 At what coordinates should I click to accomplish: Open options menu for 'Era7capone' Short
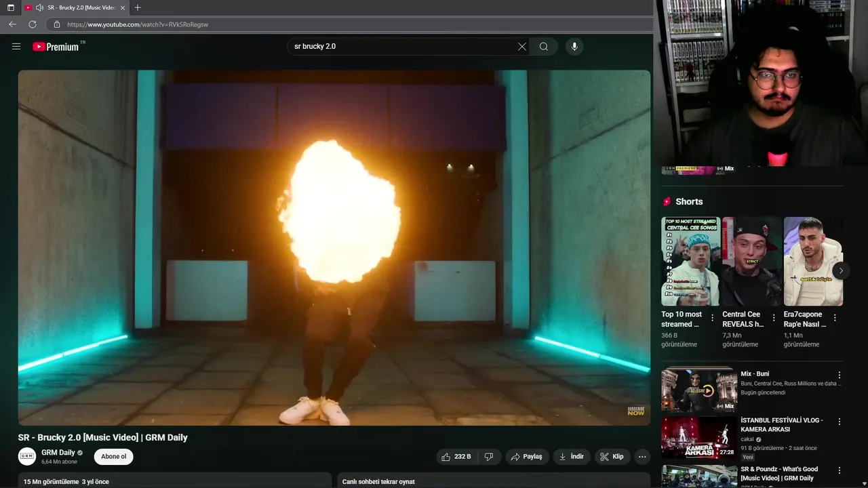pos(835,318)
